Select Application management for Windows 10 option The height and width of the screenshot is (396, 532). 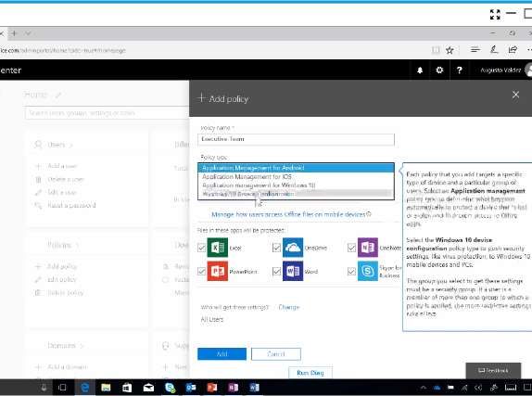pos(296,185)
